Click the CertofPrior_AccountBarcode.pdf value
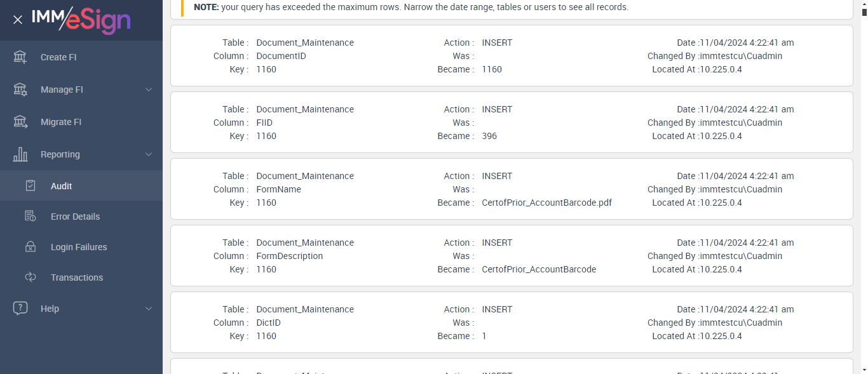Viewport: 868px width, 374px height. click(546, 203)
